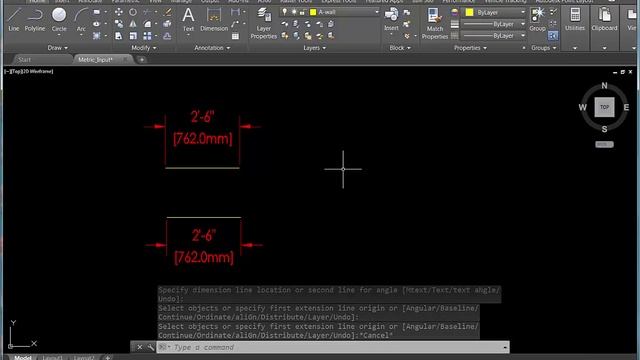Open command line customize wrench
This screenshot has width=640, height=360.
(150, 347)
